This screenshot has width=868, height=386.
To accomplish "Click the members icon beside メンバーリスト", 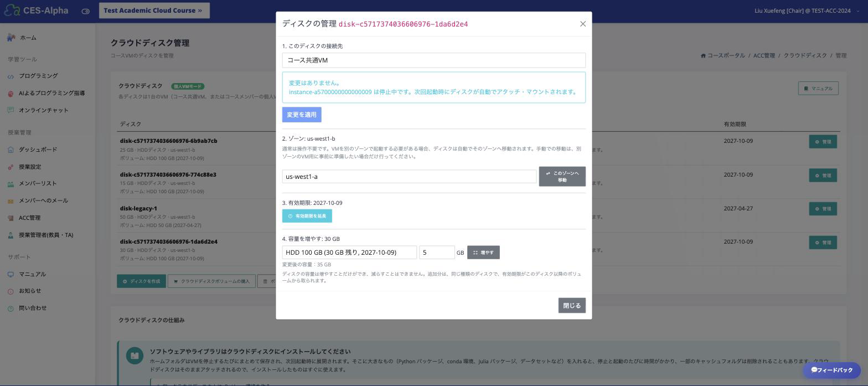I will coord(11,184).
